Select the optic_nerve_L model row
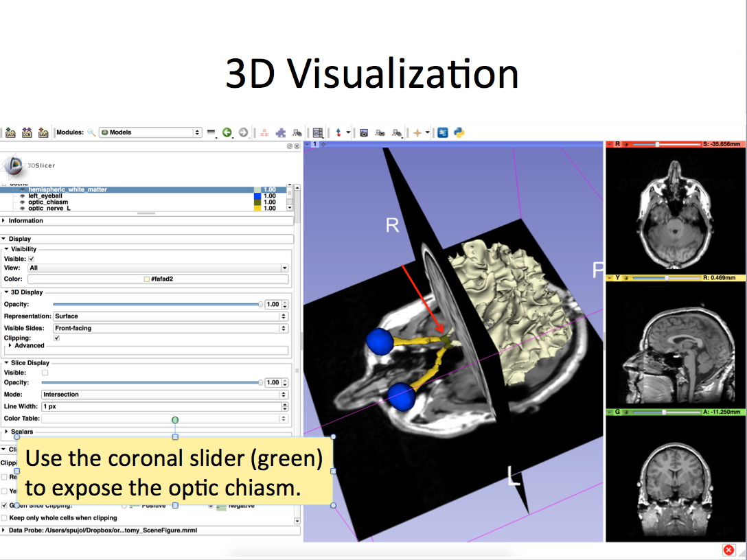Viewport: 747px width, 560px height. coord(143,208)
